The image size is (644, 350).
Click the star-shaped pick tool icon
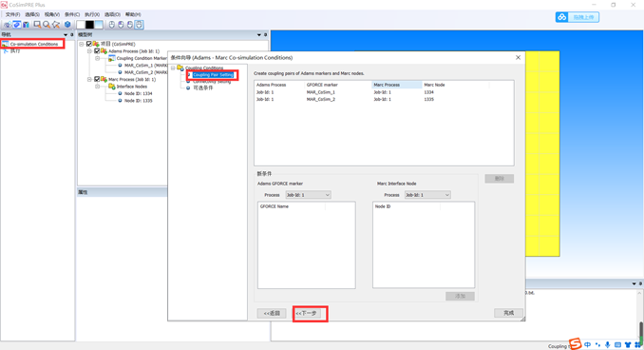click(x=56, y=25)
